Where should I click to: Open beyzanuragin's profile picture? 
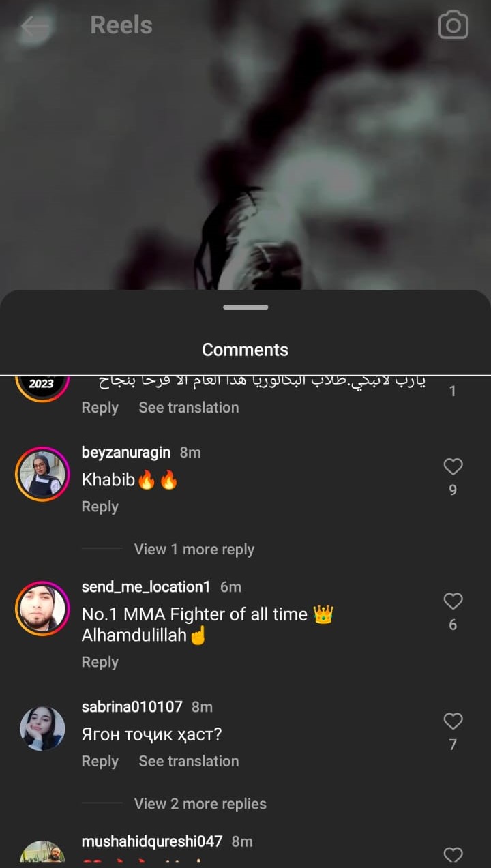[x=42, y=474]
